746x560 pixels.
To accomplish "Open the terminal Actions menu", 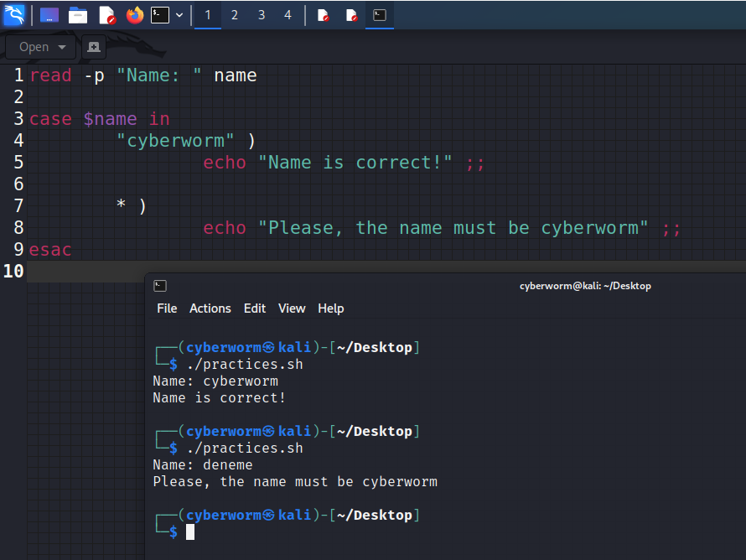I will 210,309.
